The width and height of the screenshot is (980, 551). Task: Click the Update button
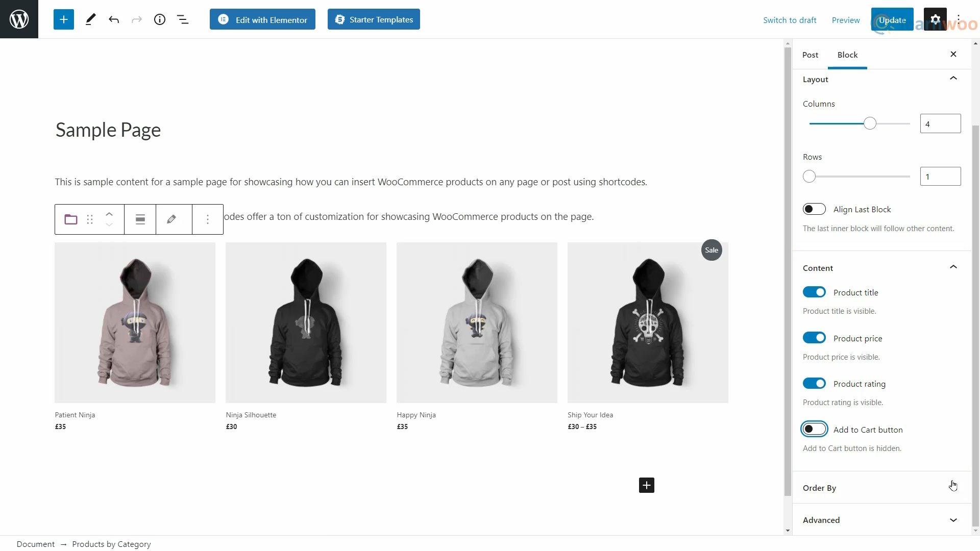point(893,19)
